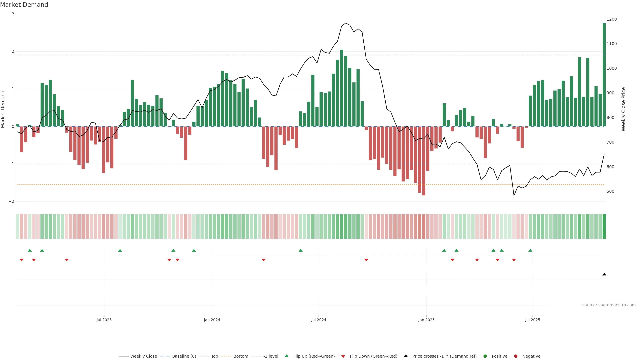Click Flip Down red triangle legend icon
The image size is (644, 362).
pyautogui.click(x=343, y=356)
